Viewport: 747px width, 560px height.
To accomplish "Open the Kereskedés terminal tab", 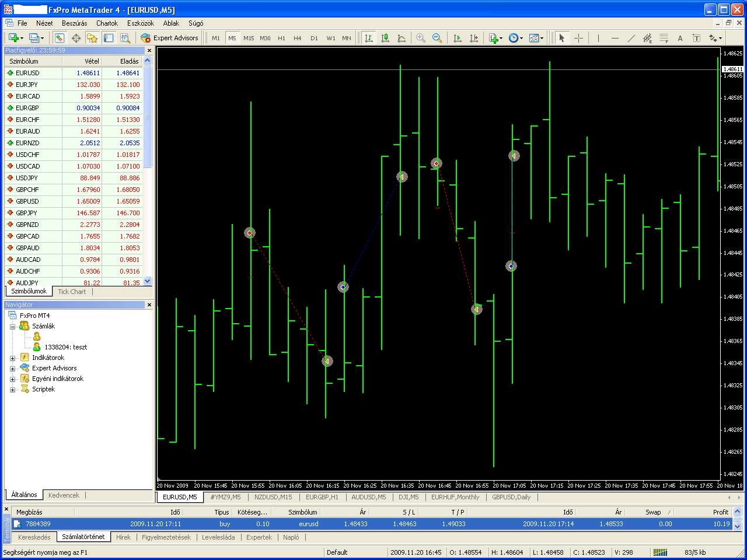I will [34, 537].
